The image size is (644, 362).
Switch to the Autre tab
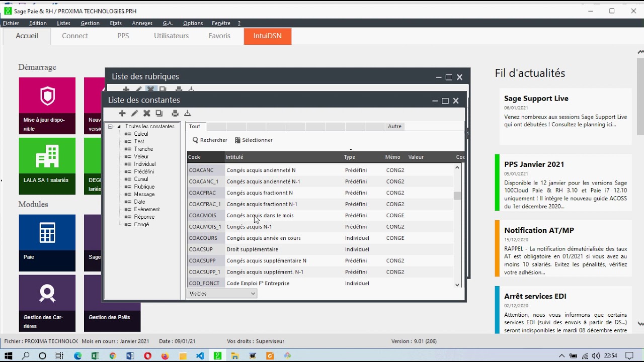point(395,127)
